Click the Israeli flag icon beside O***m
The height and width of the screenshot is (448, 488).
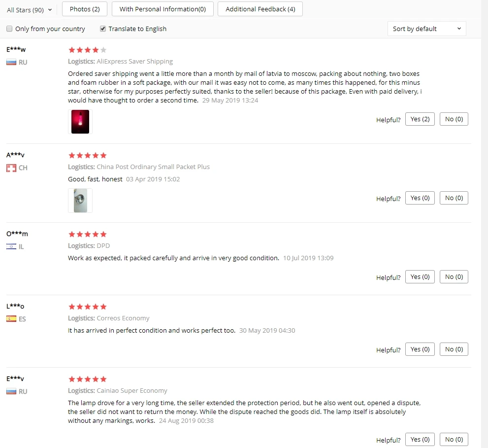point(11,247)
